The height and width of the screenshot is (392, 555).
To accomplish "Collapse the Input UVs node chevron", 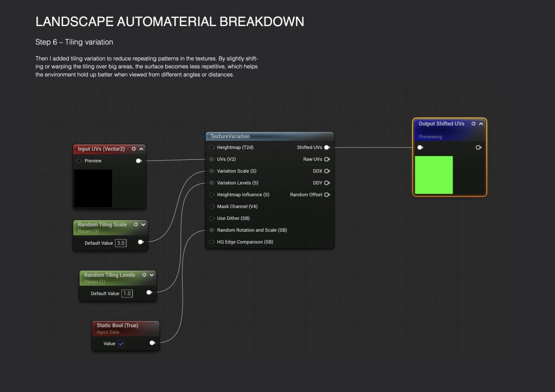I will click(x=141, y=149).
